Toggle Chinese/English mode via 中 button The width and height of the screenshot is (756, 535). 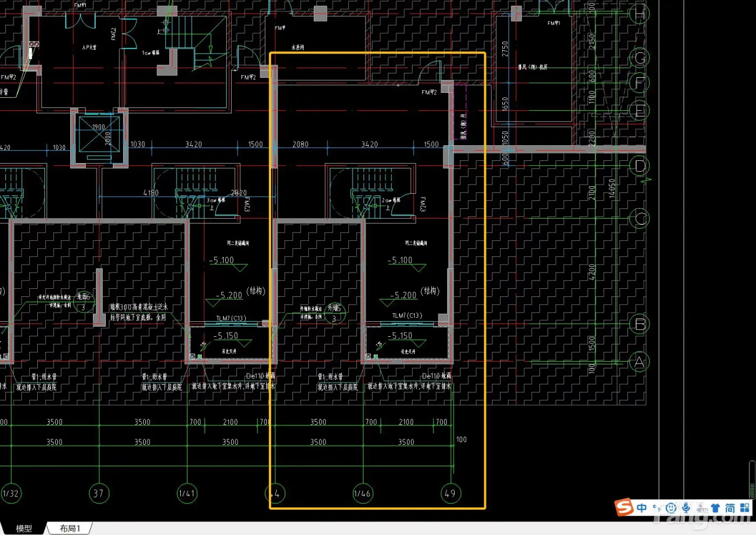[642, 508]
